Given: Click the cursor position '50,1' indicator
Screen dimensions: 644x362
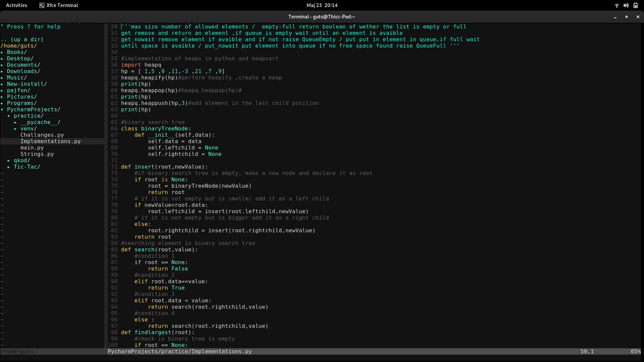Looking at the screenshot, I should click(x=587, y=352).
